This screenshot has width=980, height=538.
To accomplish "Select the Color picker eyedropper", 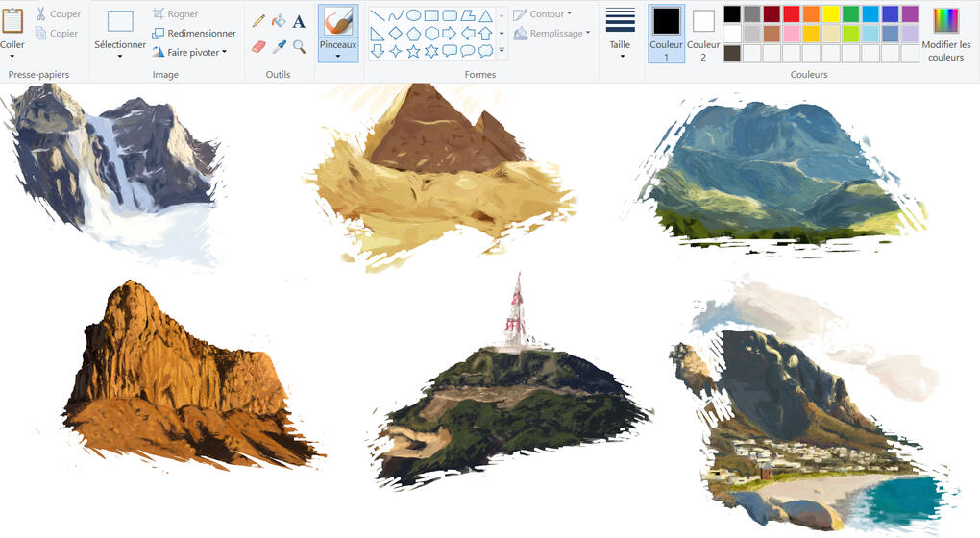I will click(279, 46).
